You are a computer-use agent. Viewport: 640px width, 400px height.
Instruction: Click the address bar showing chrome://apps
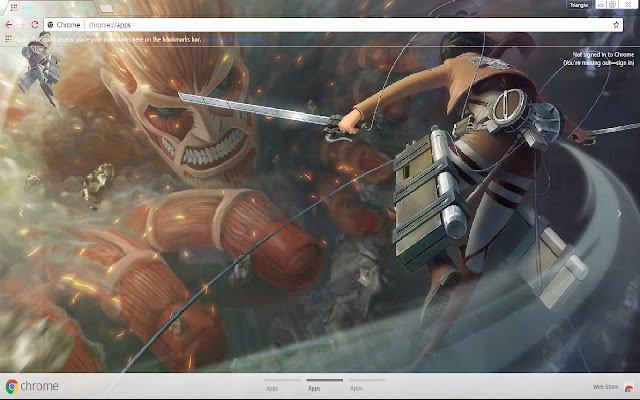tap(333, 25)
